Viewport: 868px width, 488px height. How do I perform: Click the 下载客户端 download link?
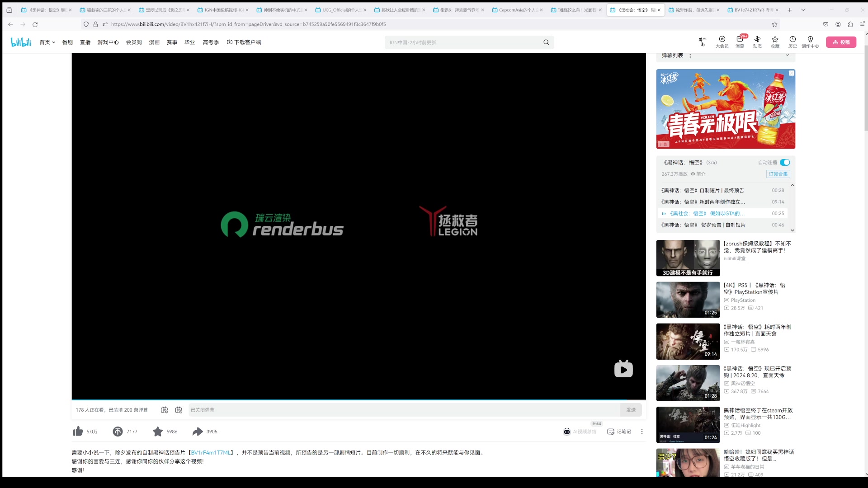click(244, 42)
